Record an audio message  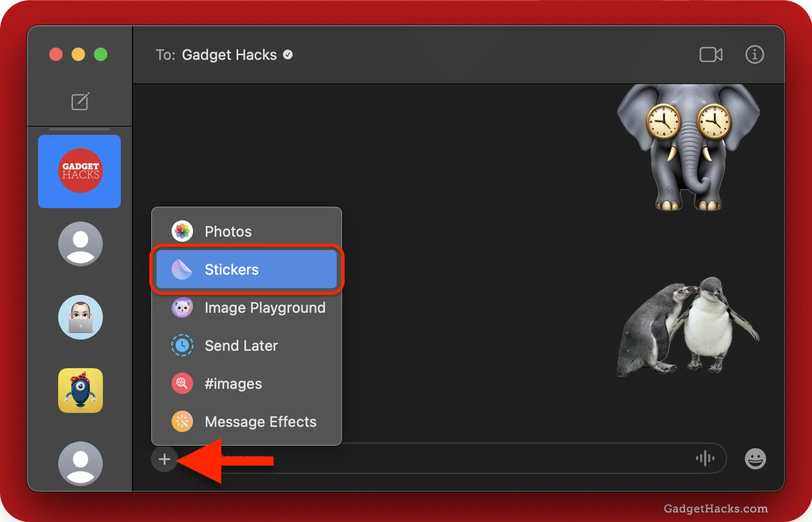[705, 459]
